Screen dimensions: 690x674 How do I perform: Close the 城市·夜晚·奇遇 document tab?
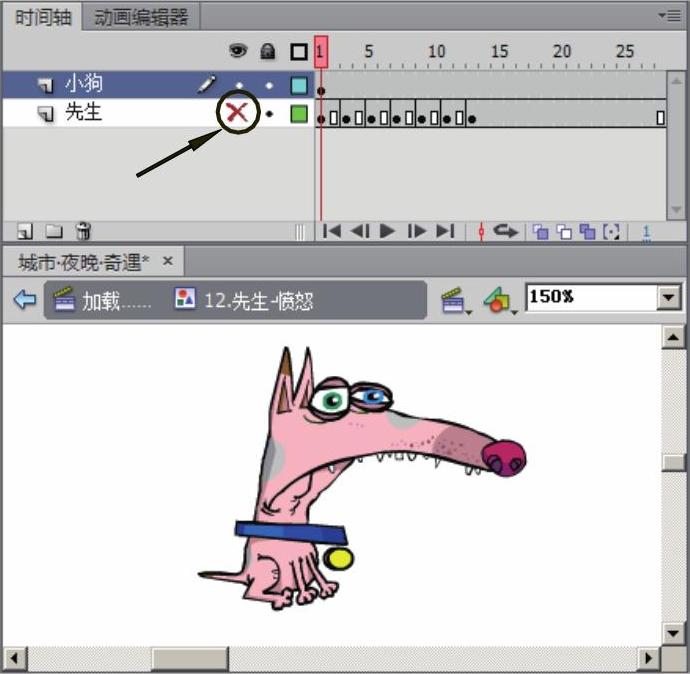tap(167, 261)
